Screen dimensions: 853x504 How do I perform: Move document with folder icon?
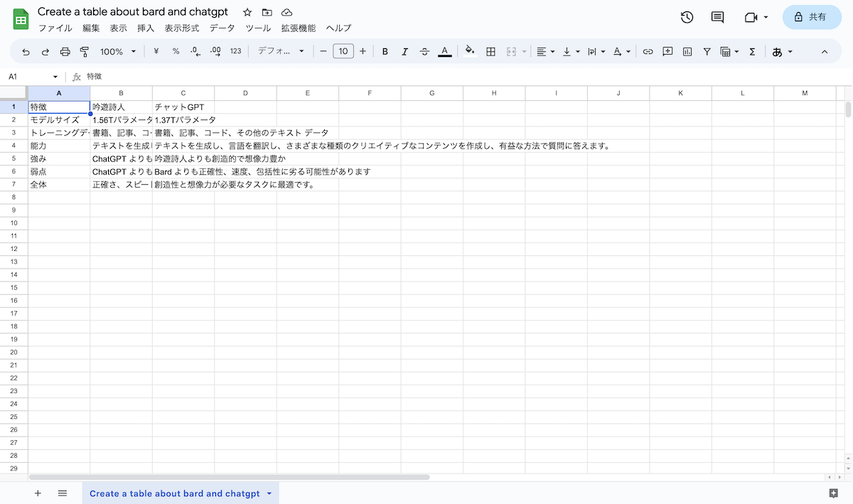point(267,12)
